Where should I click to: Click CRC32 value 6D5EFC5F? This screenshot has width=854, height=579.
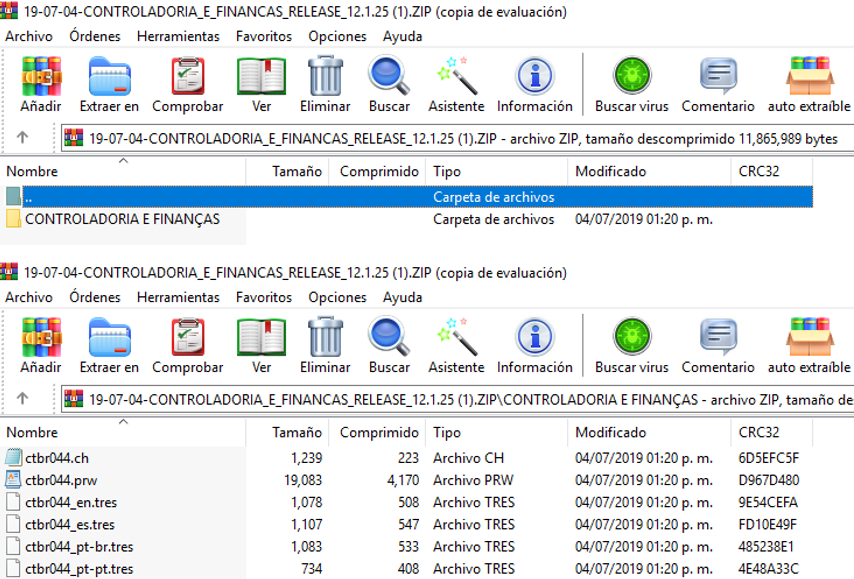[x=768, y=458]
